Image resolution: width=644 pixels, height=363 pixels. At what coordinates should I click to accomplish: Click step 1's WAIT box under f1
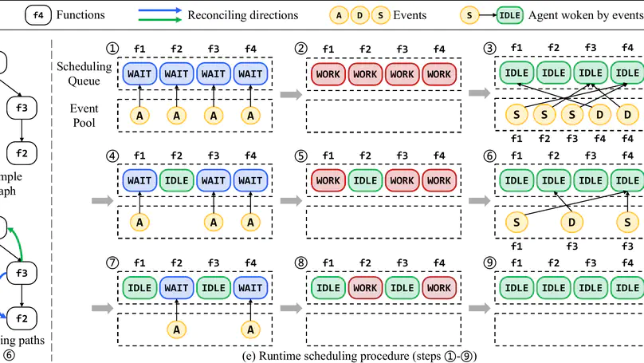tap(139, 74)
